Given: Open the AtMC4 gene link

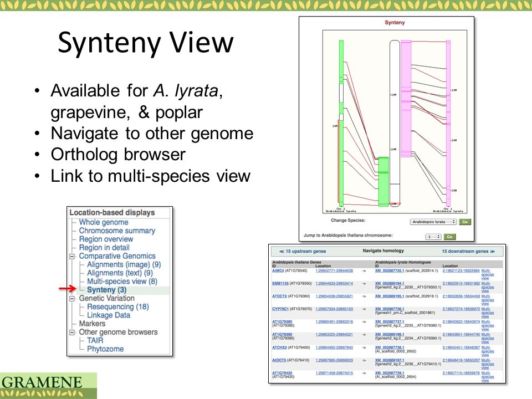Looking at the screenshot, I should [278, 271].
